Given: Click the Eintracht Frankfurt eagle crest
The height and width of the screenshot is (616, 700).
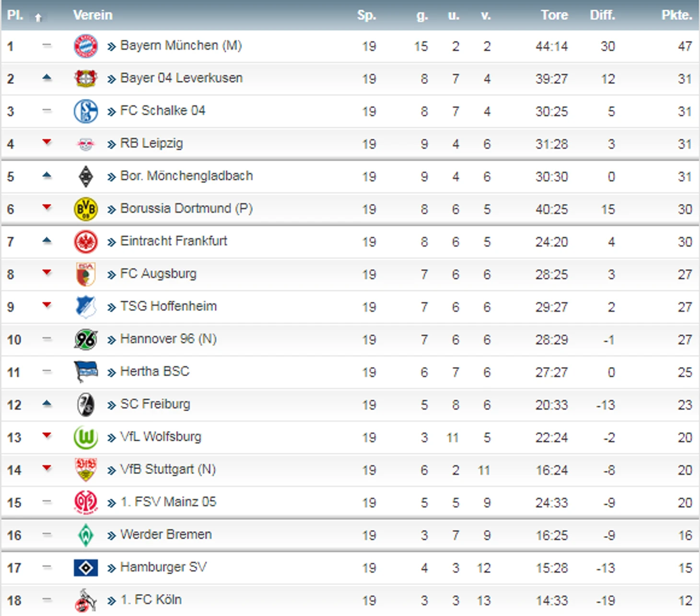Looking at the screenshot, I should (x=86, y=242).
